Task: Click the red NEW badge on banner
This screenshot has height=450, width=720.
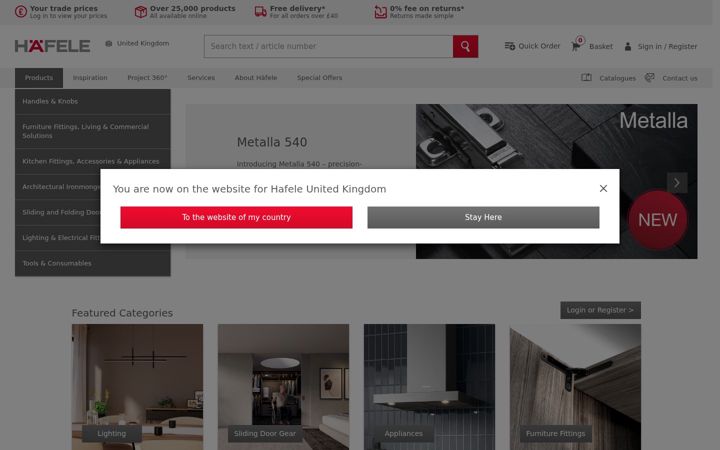Action: coord(658,220)
